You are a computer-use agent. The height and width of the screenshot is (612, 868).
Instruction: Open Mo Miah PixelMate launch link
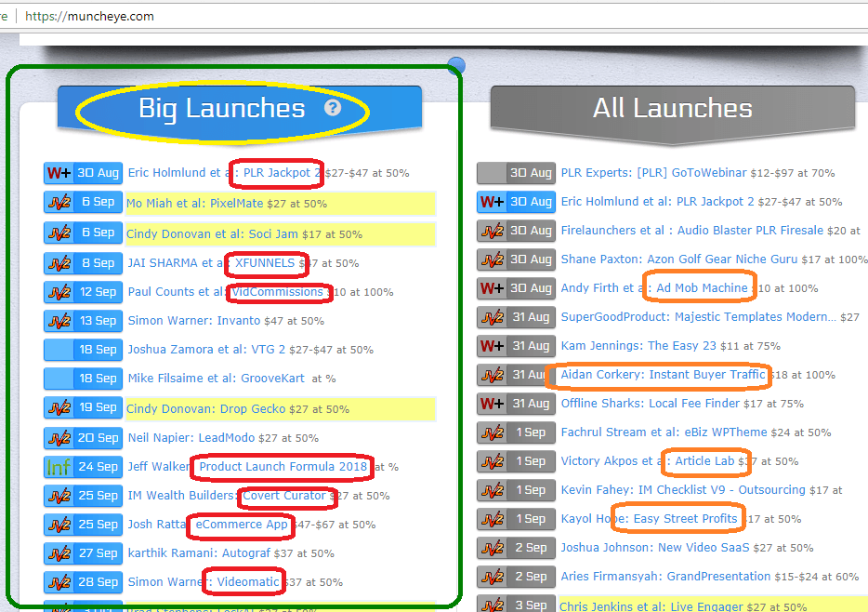pyautogui.click(x=195, y=204)
